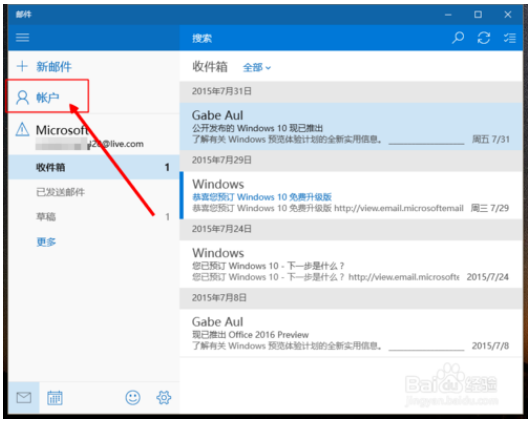
Task: Open 收件箱 inbox folder
Action: (93, 167)
